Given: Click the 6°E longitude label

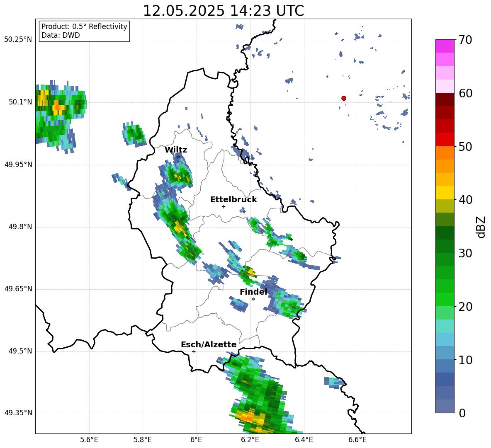Looking at the screenshot, I should point(196,440).
